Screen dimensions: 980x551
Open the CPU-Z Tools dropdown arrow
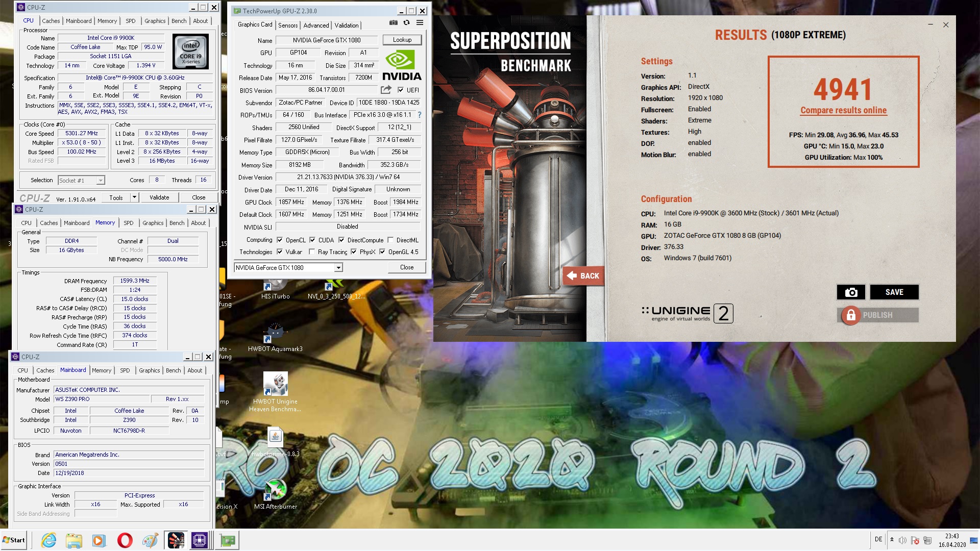click(x=134, y=197)
